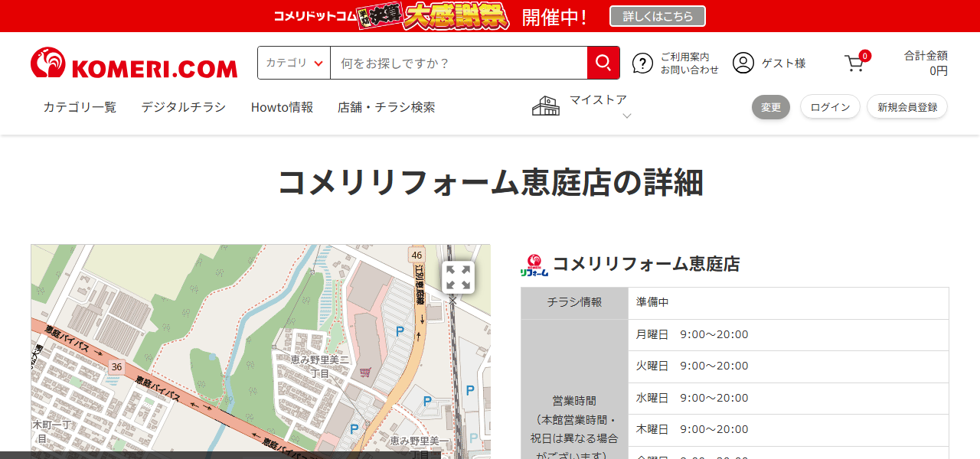
Task: Click the 変更 button
Action: (770, 107)
